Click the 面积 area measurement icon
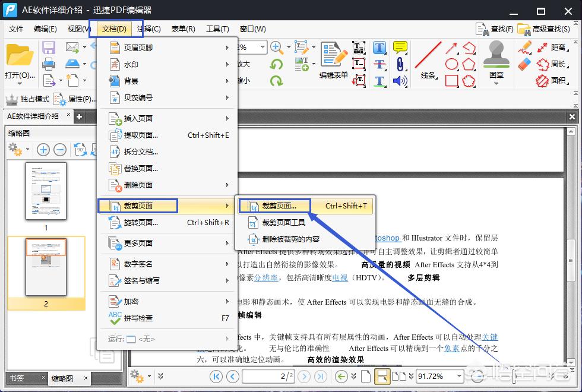Screen dimensions: 582x392 pyautogui.click(x=542, y=81)
